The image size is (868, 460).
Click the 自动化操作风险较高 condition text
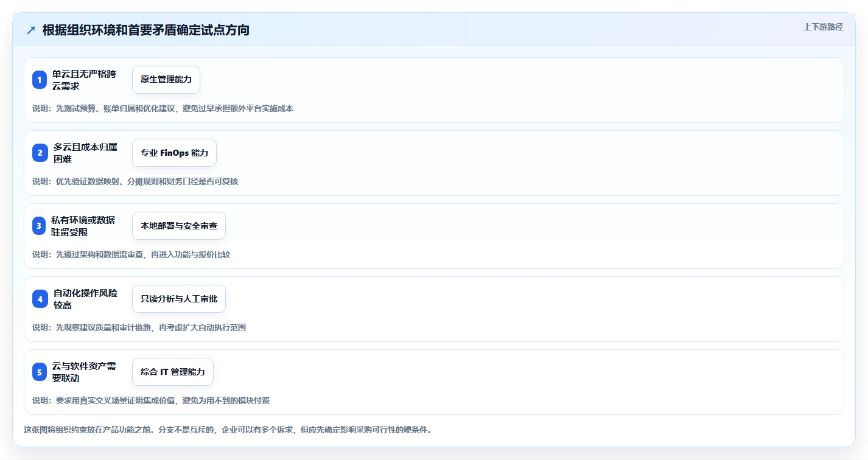click(85, 299)
